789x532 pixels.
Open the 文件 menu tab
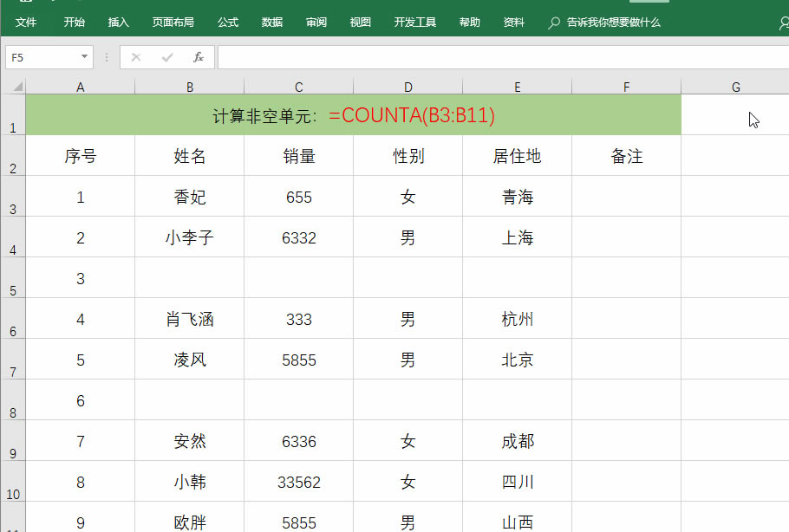[x=26, y=23]
